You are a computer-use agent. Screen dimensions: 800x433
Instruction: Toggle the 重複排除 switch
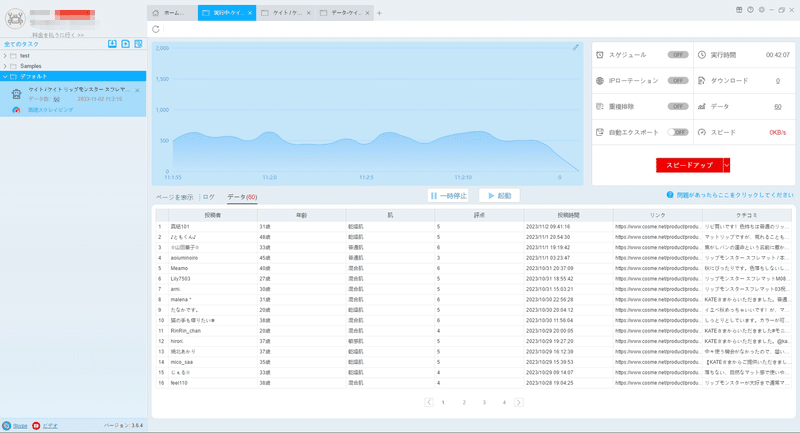678,106
